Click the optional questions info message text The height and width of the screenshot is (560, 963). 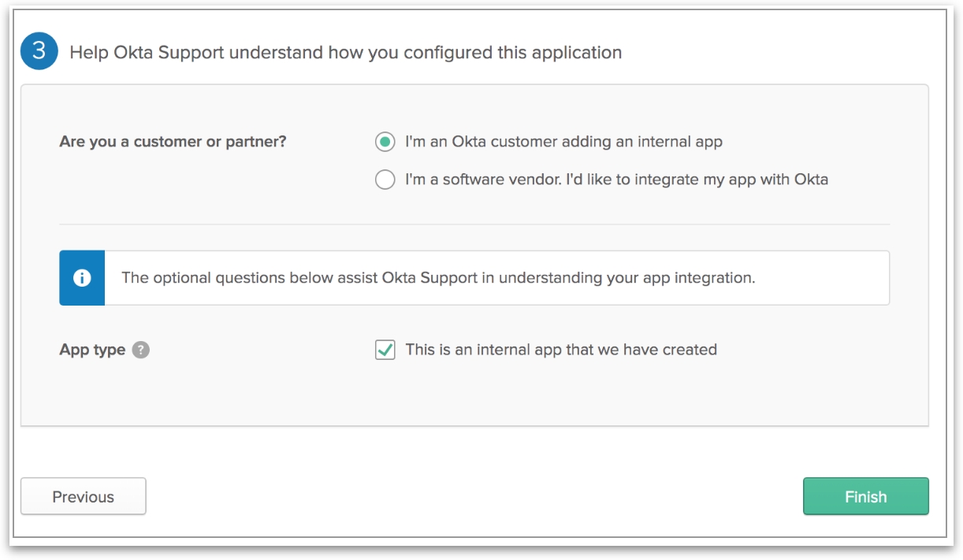[x=437, y=278]
